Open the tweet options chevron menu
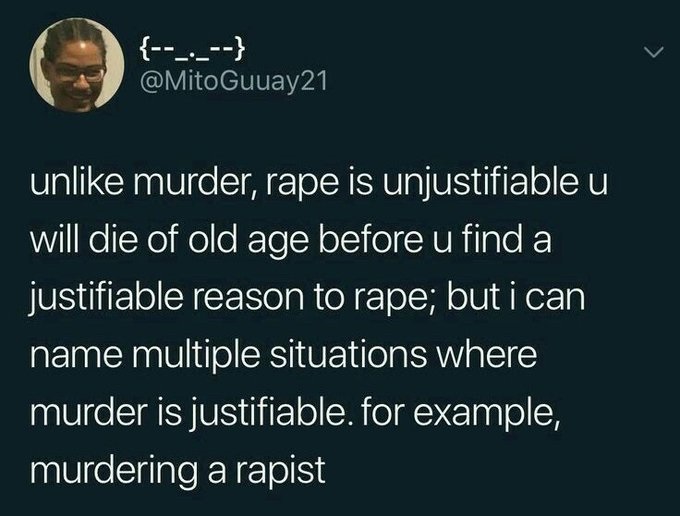The image size is (680, 516). (x=653, y=53)
